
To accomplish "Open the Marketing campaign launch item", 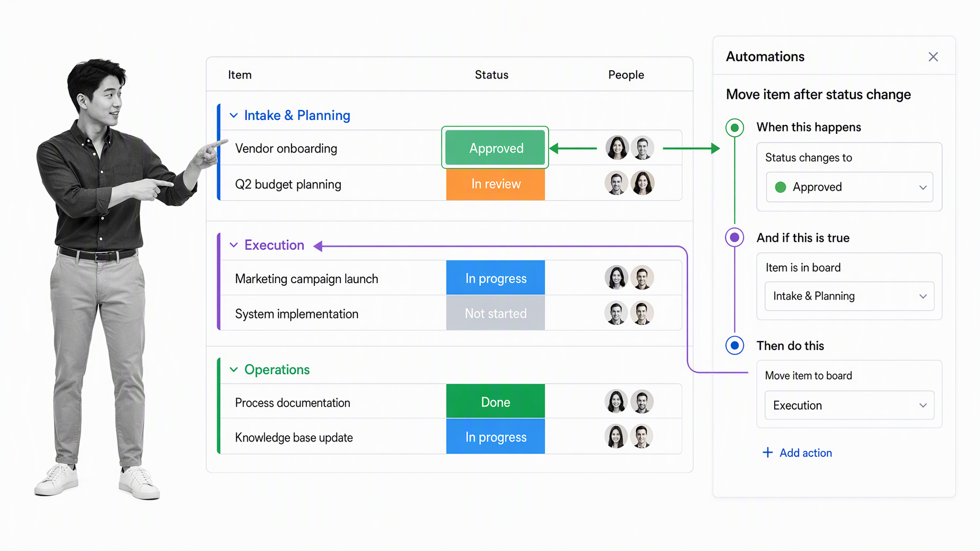I will point(306,279).
